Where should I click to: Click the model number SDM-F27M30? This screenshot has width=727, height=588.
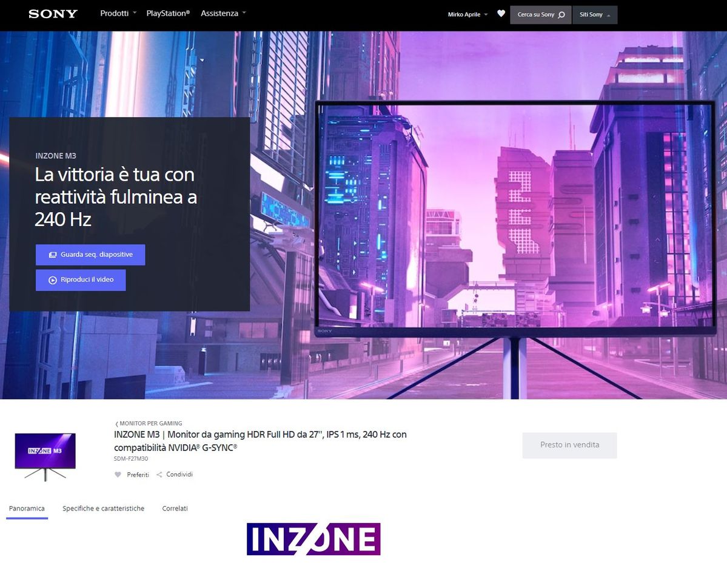tap(131, 459)
